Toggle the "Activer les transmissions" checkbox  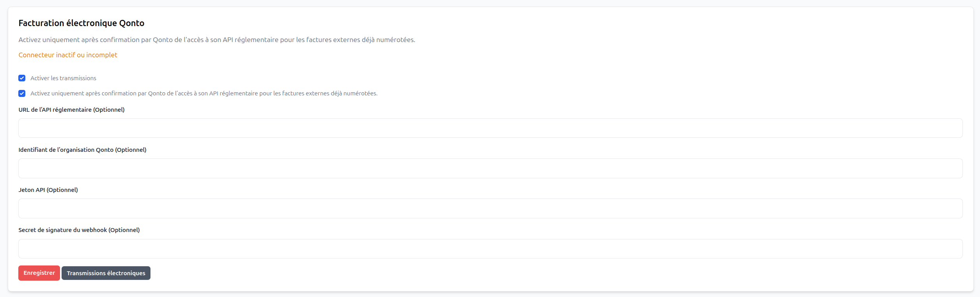[x=22, y=78]
